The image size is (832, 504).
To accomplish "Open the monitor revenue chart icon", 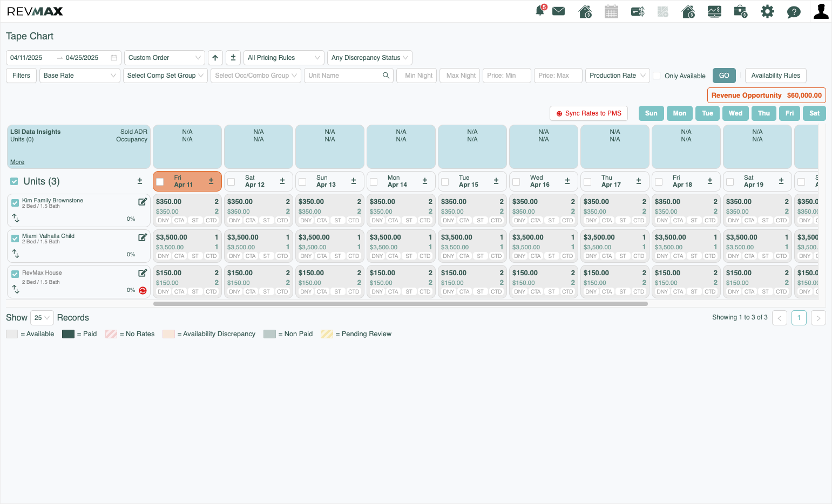I will point(714,11).
